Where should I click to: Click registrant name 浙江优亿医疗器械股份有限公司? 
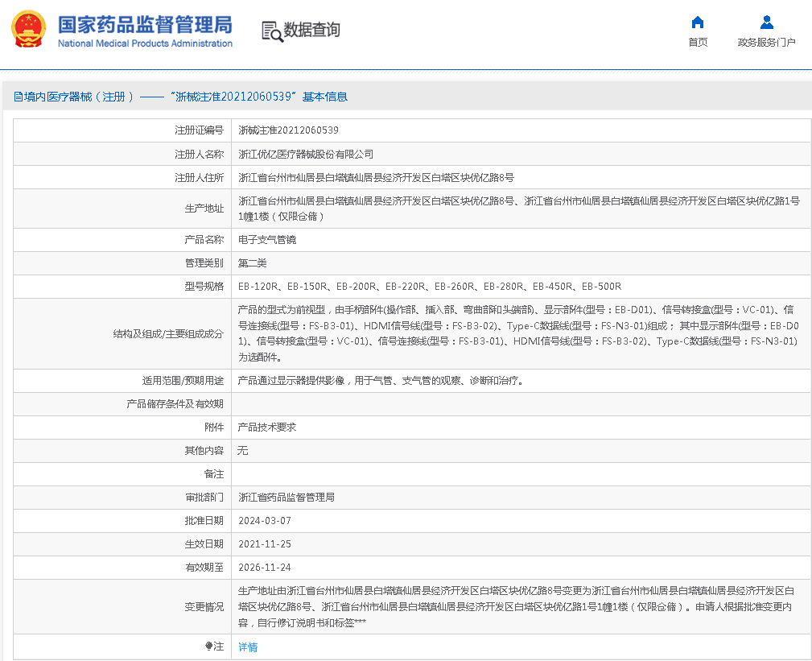[306, 155]
